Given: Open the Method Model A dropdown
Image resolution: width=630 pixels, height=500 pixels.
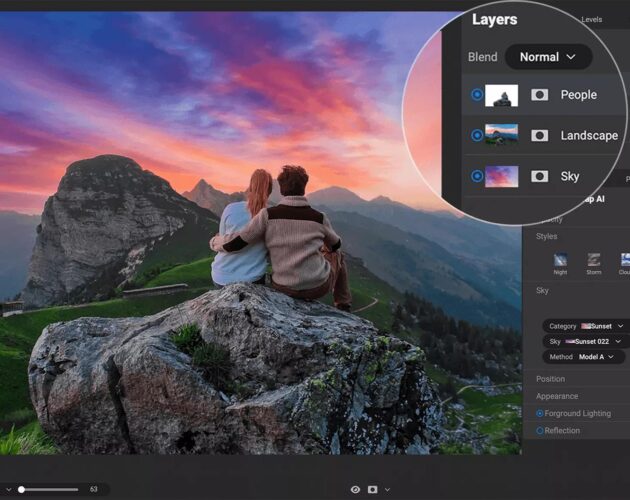Looking at the screenshot, I should point(584,357).
